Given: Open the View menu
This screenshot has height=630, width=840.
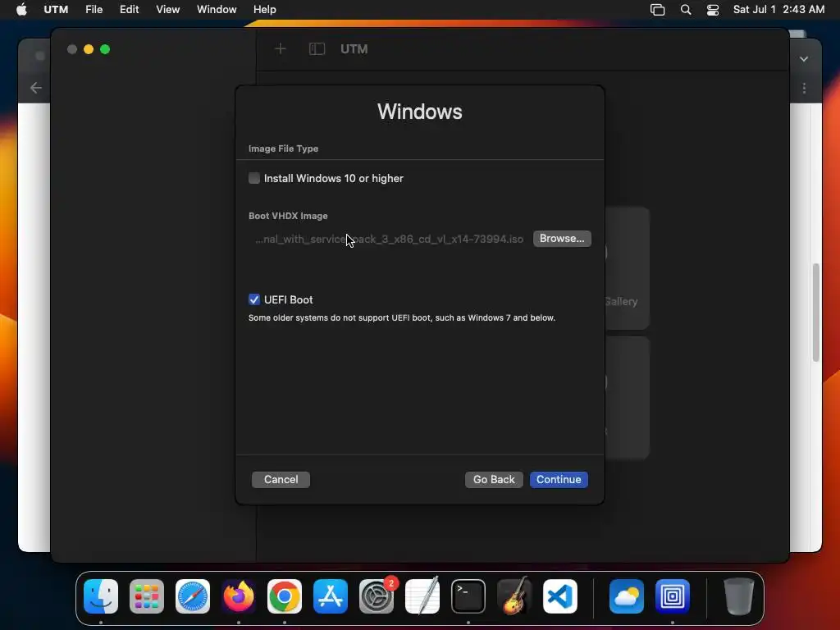Looking at the screenshot, I should [167, 10].
